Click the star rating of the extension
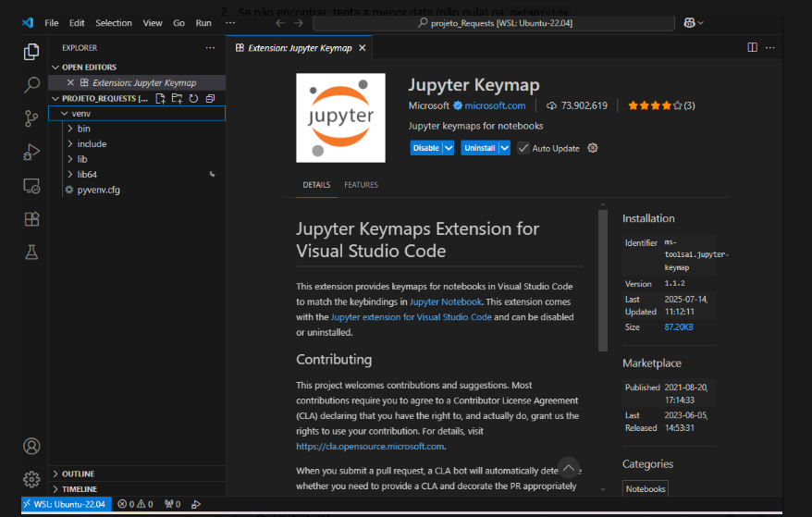This screenshot has height=517, width=812. pos(660,105)
